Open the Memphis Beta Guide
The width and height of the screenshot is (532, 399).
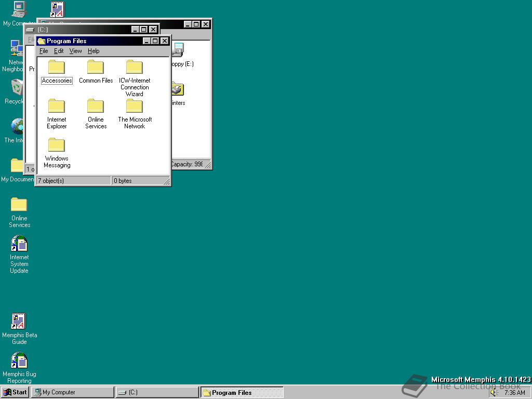tap(19, 321)
